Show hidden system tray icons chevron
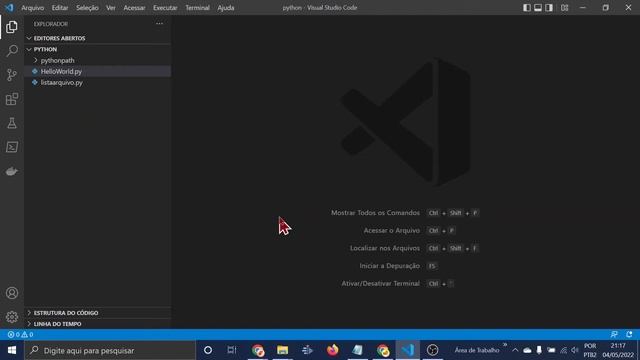The width and height of the screenshot is (640, 360). pyautogui.click(x=515, y=350)
